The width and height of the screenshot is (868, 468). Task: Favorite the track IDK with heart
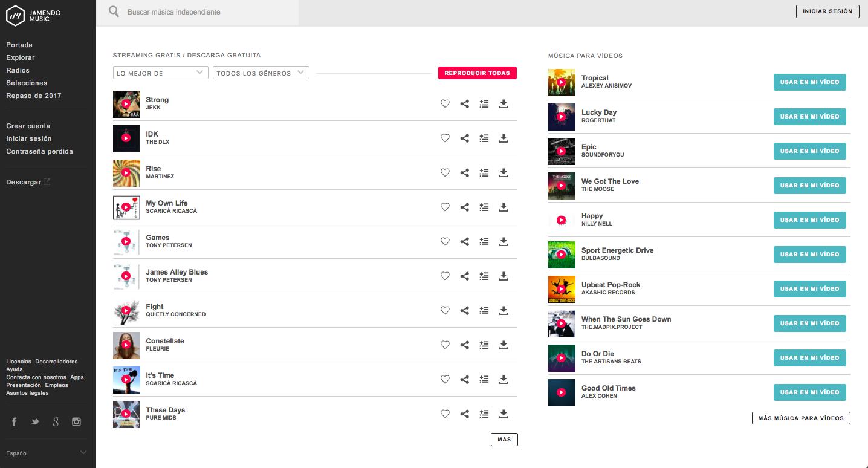pyautogui.click(x=445, y=138)
